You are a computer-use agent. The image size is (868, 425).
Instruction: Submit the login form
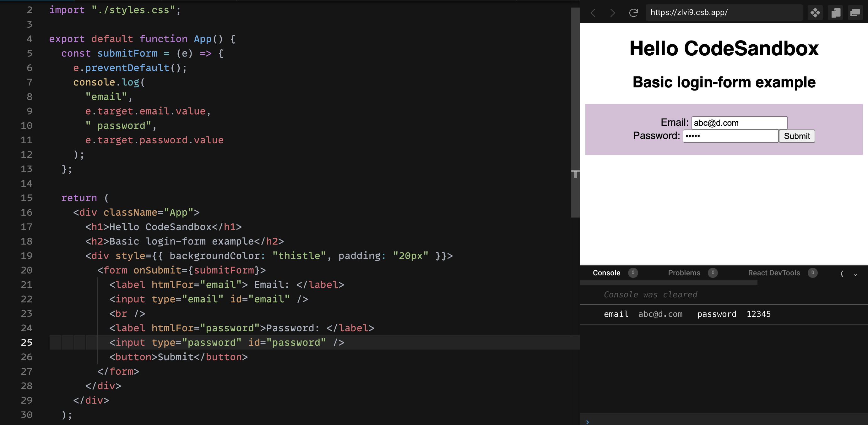[x=797, y=136]
